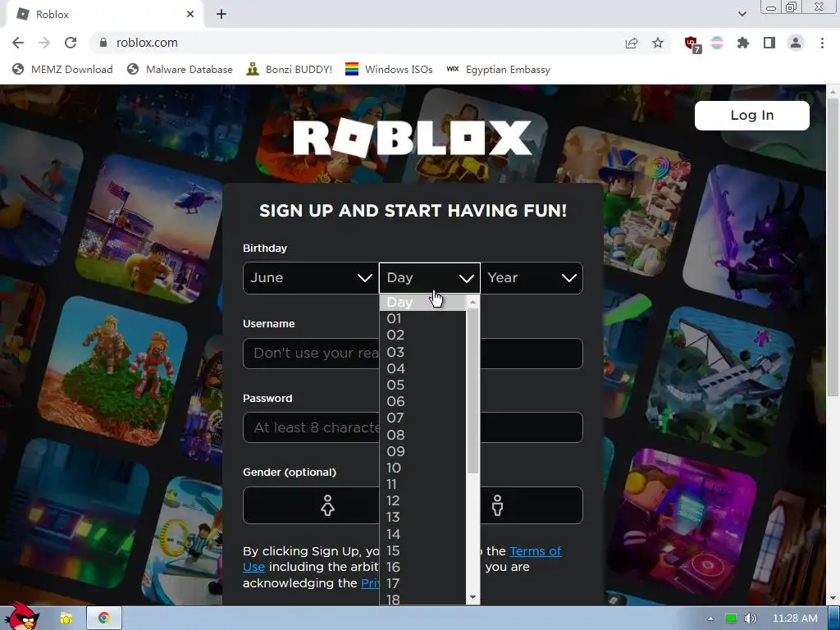Select the male gender icon
The height and width of the screenshot is (630, 840).
click(x=497, y=505)
